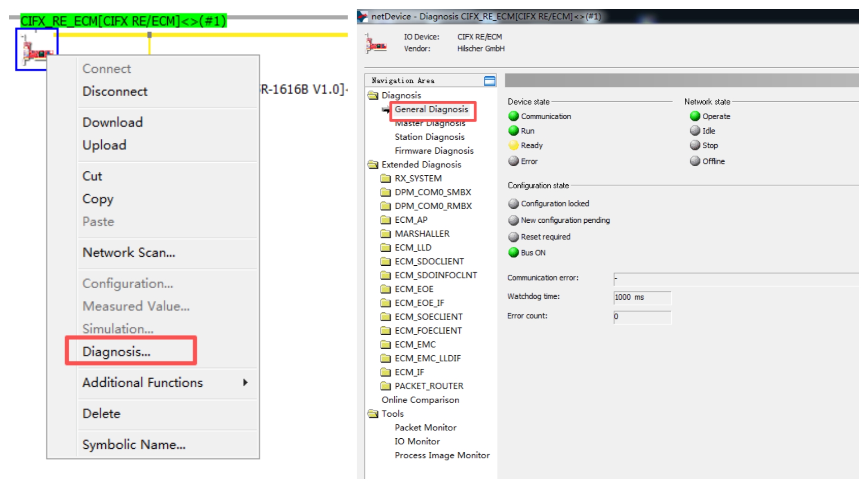Click the green Run status LED
The image size is (868, 488).
[514, 131]
